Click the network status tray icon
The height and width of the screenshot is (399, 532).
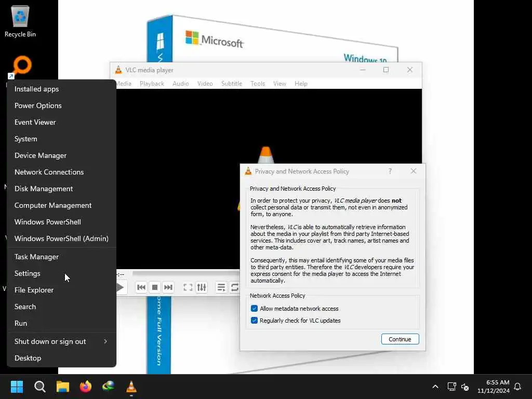point(451,387)
